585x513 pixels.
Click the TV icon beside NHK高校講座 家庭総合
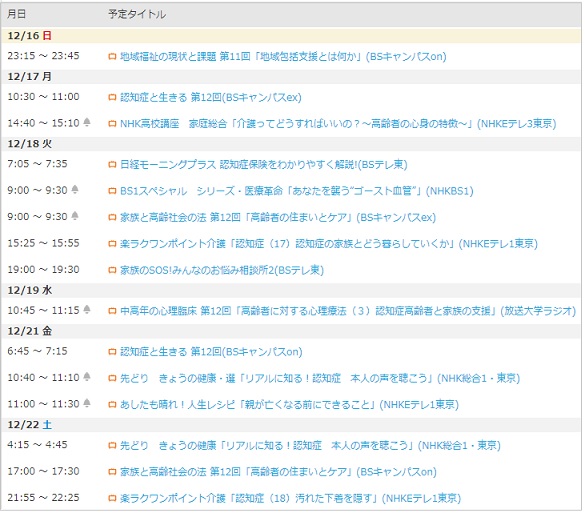point(112,124)
